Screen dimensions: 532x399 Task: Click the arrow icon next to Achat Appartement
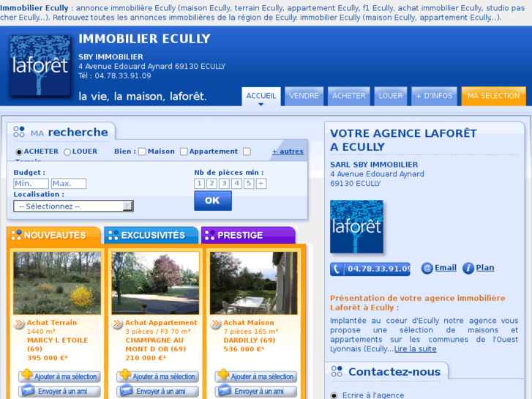click(x=117, y=323)
